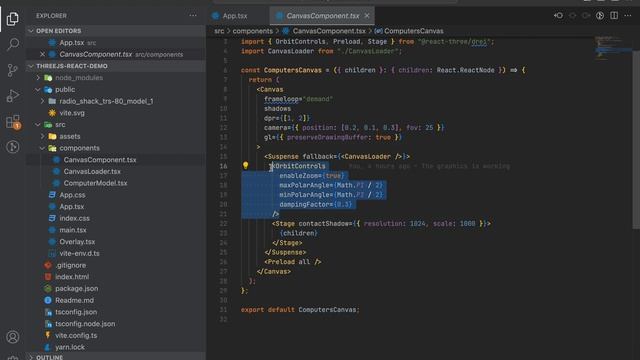
Task: Open yarn.lock file
Action: [x=70, y=347]
